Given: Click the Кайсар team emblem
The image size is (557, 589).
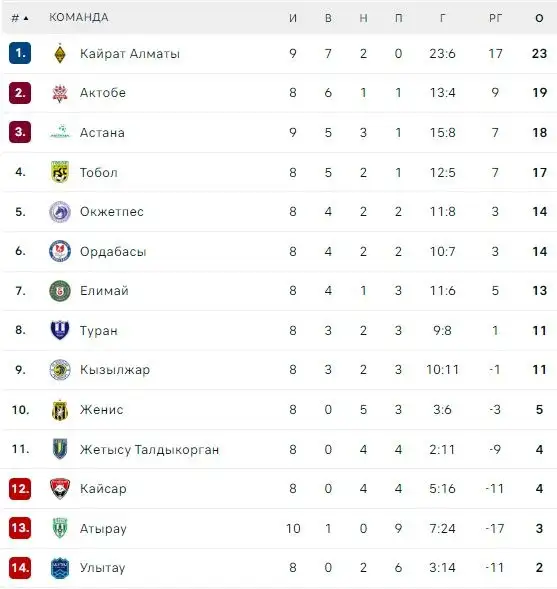Looking at the screenshot, I should (x=60, y=488).
